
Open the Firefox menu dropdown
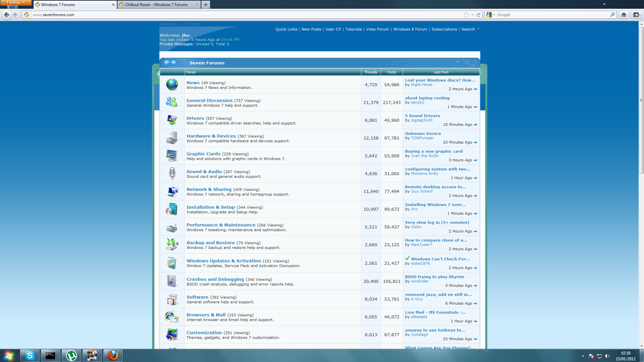16,3
